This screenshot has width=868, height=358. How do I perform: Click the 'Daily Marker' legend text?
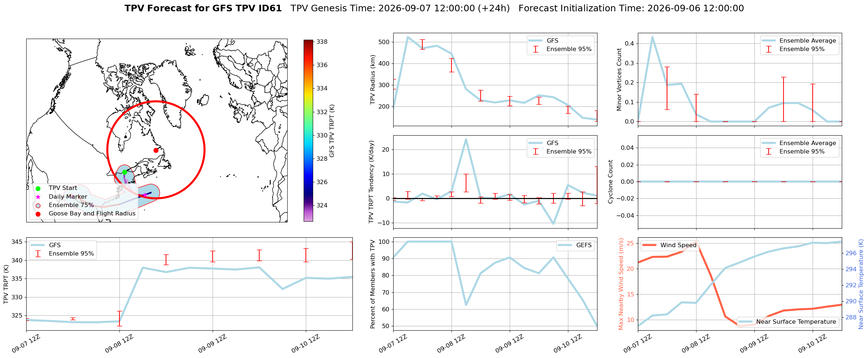coord(68,197)
